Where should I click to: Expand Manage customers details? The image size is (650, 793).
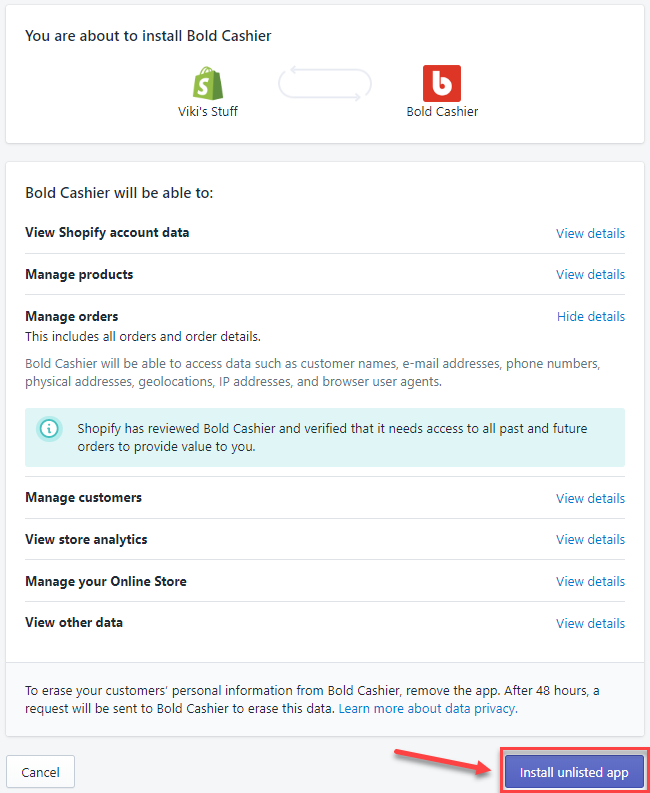(590, 498)
